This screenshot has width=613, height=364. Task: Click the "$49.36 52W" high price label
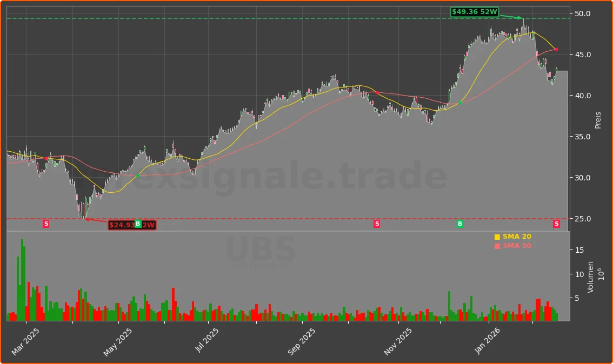[x=474, y=11]
